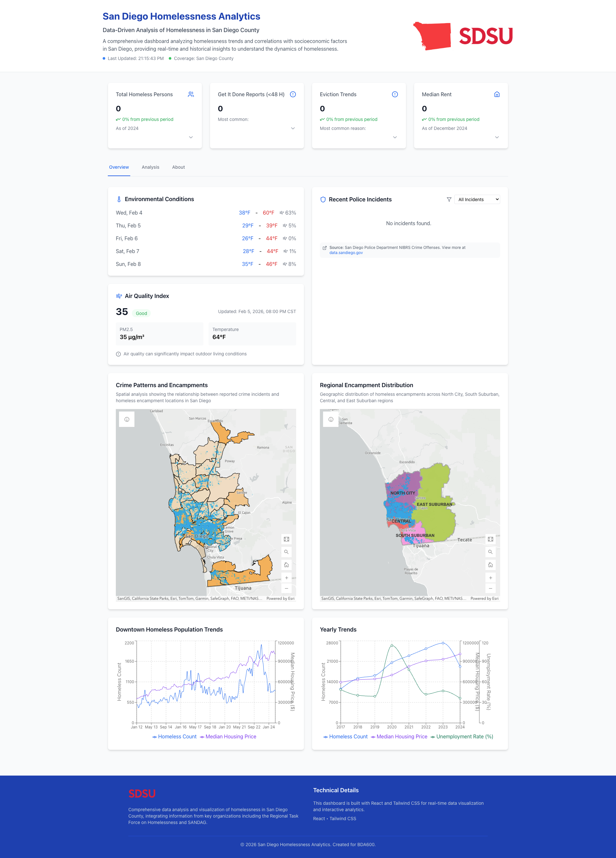Open the About tab
Viewport: 616px width, 858px height.
[178, 167]
